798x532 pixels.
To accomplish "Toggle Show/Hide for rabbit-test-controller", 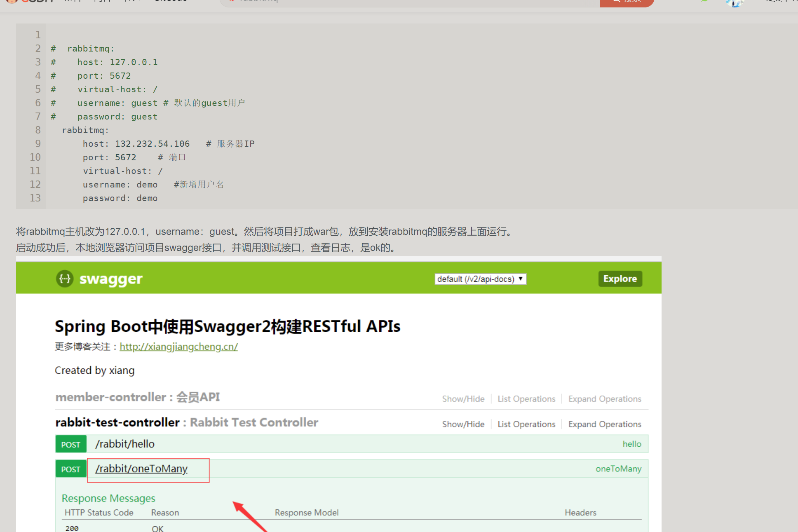I will click(462, 423).
